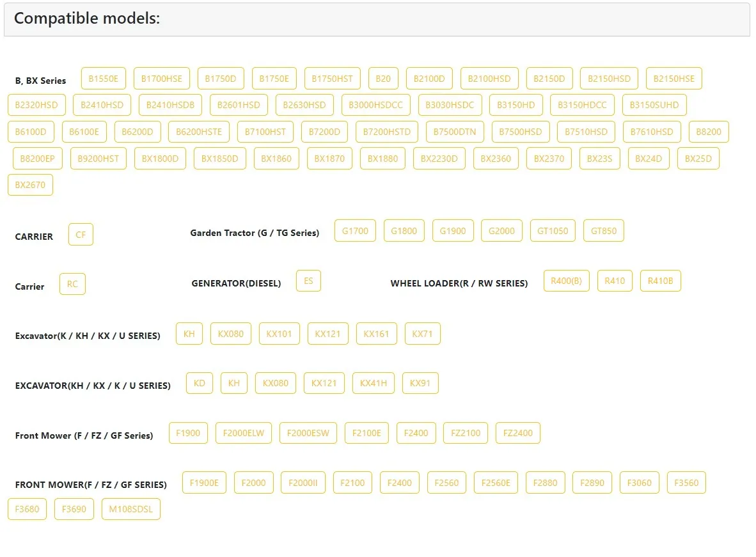756x557 pixels.
Task: Choose the B6200HSTE model tag
Action: pyautogui.click(x=199, y=132)
